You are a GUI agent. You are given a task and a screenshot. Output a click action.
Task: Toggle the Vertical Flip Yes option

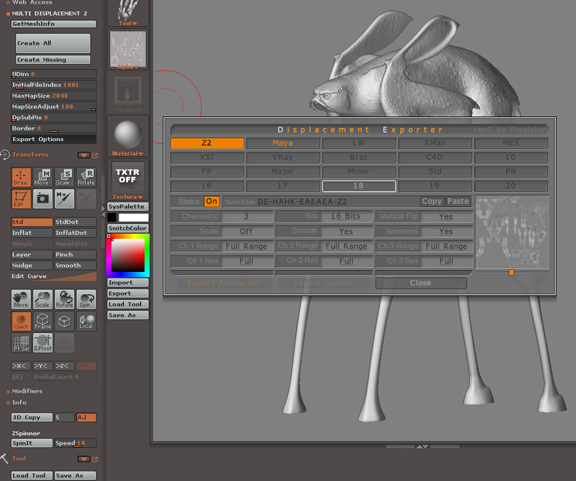click(x=446, y=216)
